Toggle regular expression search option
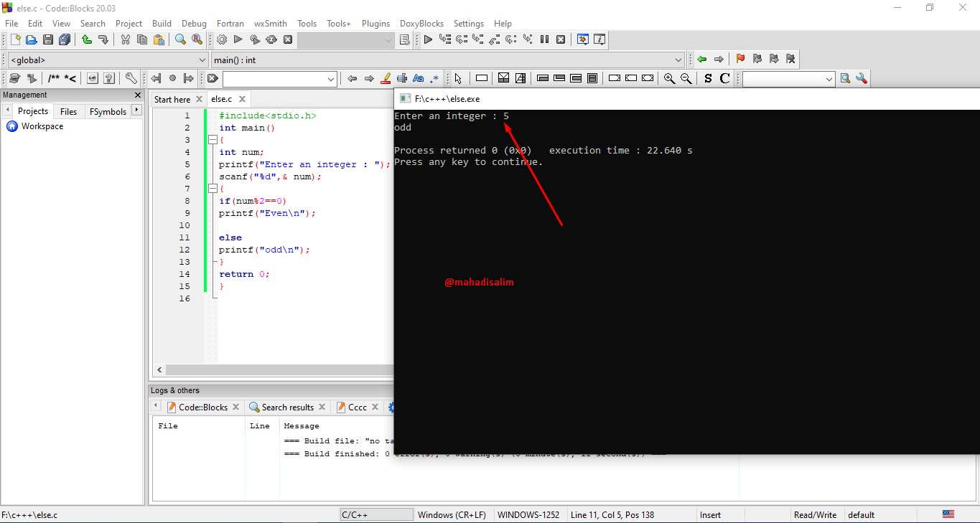Screen dimensions: 980x523 tap(435, 79)
